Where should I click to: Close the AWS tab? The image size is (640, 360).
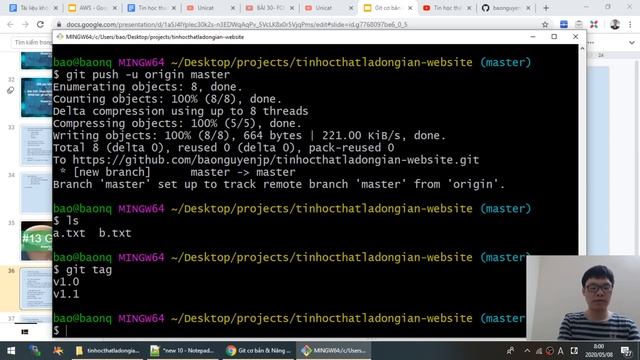pos(115,8)
